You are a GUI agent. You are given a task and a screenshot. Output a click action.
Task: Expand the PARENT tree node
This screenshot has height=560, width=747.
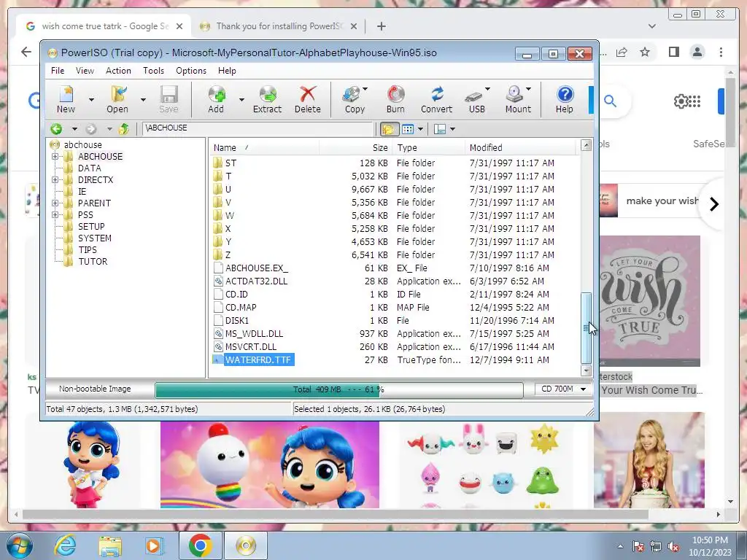[x=55, y=203]
